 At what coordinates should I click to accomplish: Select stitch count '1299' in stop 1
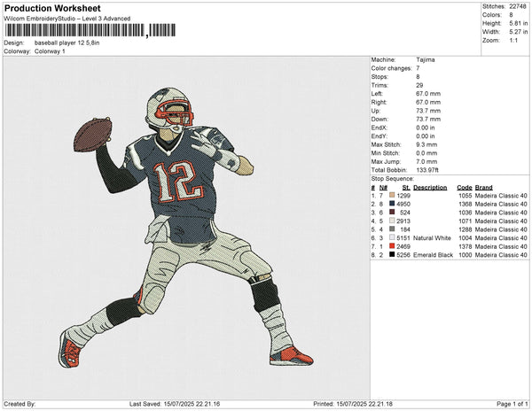coord(403,196)
